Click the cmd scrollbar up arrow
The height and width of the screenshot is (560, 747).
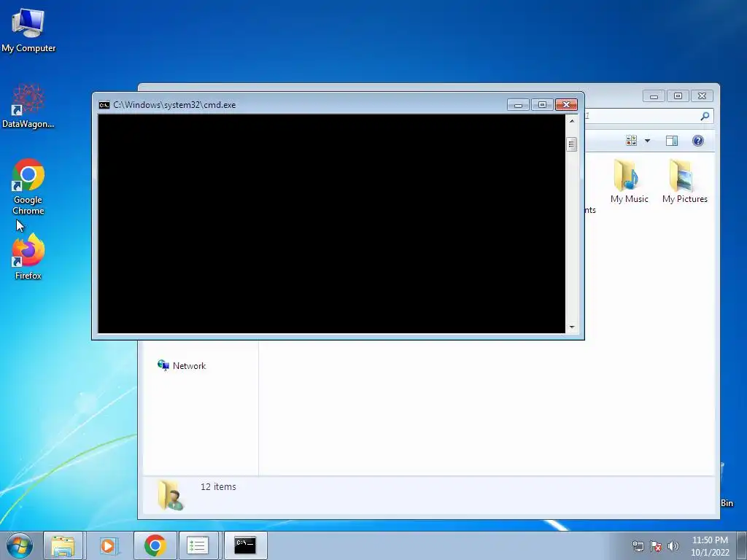click(572, 121)
